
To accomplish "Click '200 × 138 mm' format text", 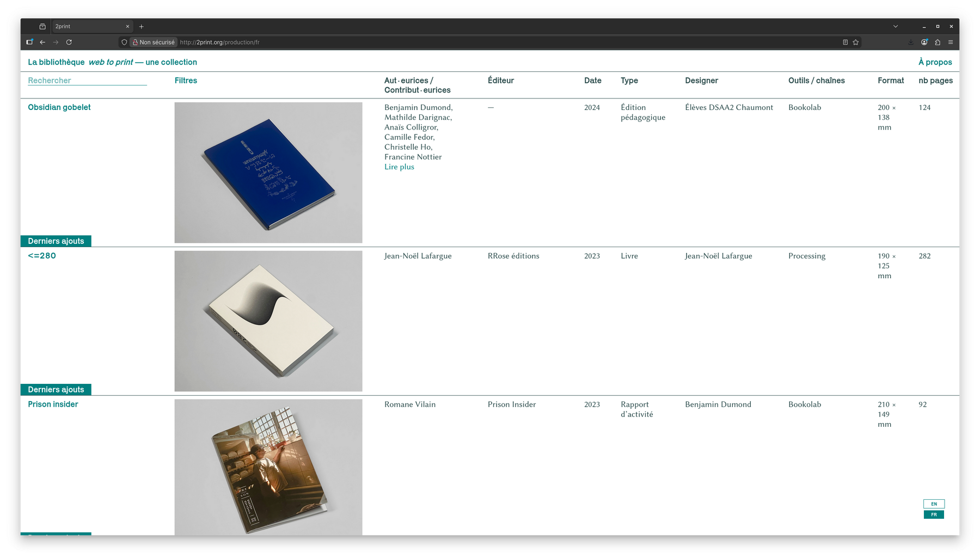I will (x=886, y=118).
